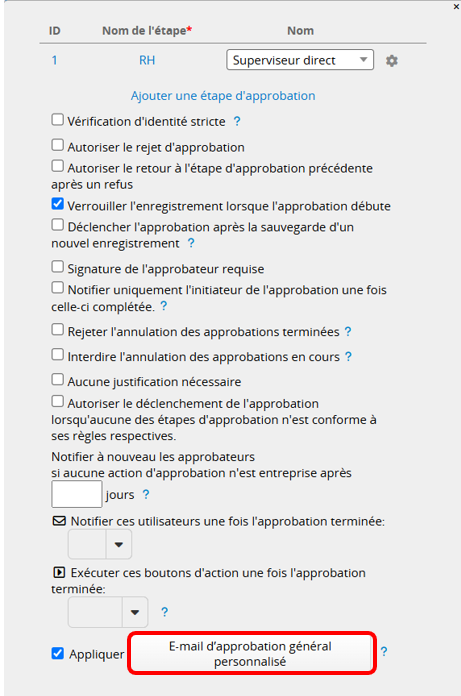The width and height of the screenshot is (461, 696).
Task: Expand the notify users dropdown arrow
Action: click(x=118, y=544)
